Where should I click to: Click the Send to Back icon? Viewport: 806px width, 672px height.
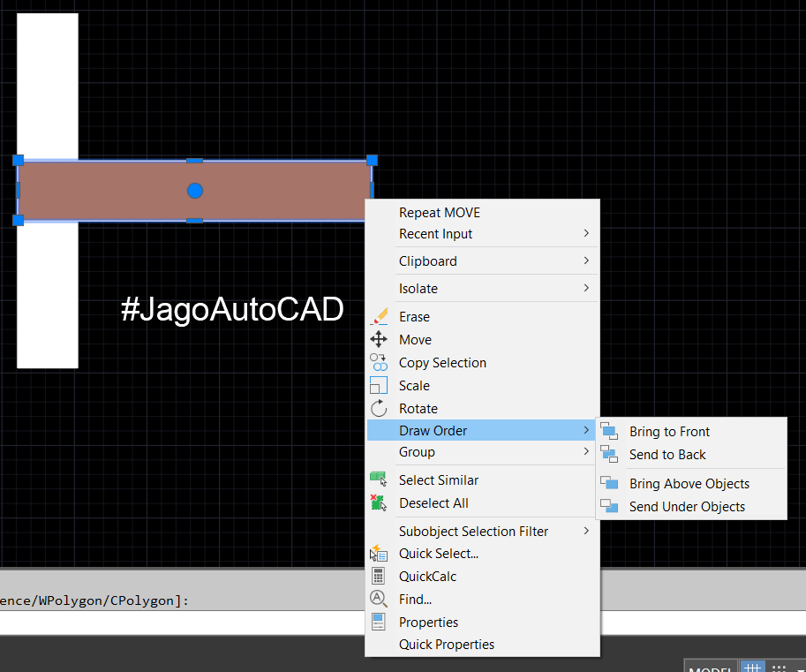(x=609, y=454)
